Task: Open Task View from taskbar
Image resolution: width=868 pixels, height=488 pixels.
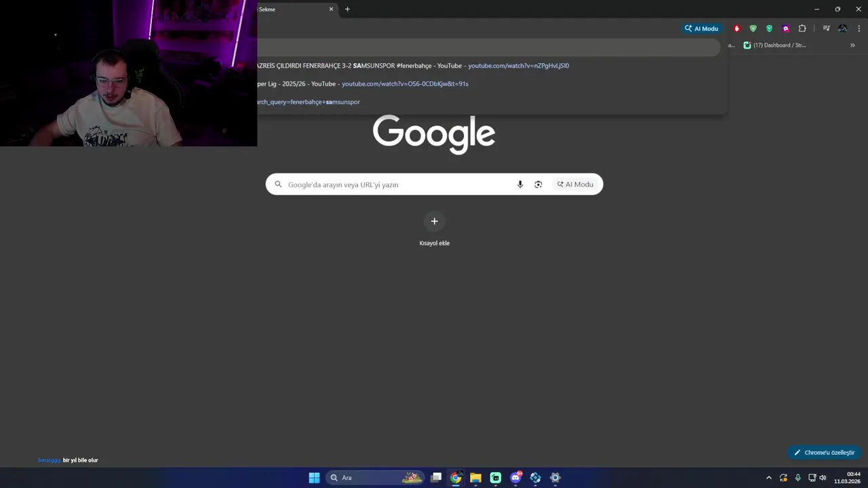Action: 436,478
